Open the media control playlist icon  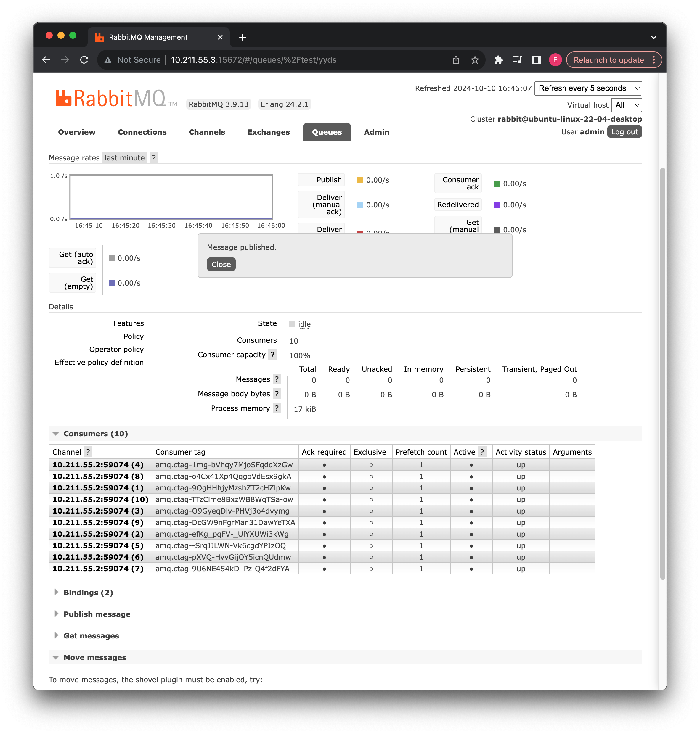517,60
